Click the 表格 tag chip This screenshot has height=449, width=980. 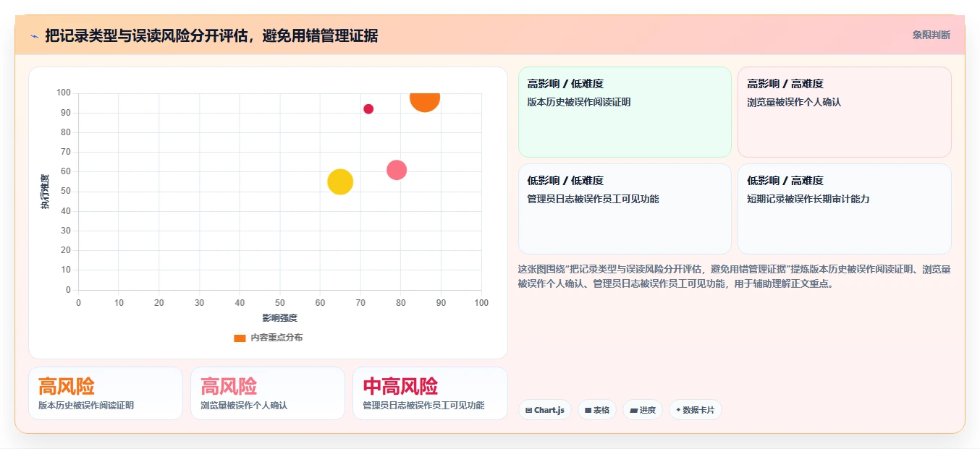597,410
